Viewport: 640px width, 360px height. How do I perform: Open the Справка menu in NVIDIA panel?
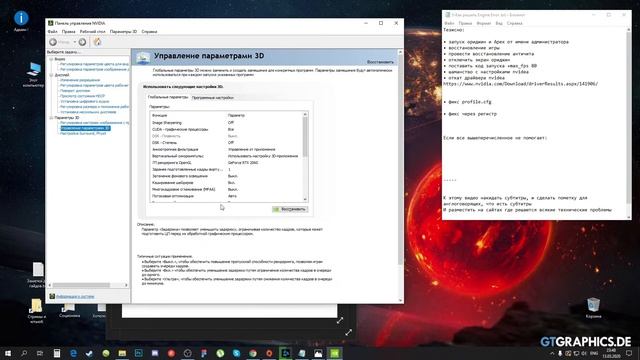pos(149,31)
